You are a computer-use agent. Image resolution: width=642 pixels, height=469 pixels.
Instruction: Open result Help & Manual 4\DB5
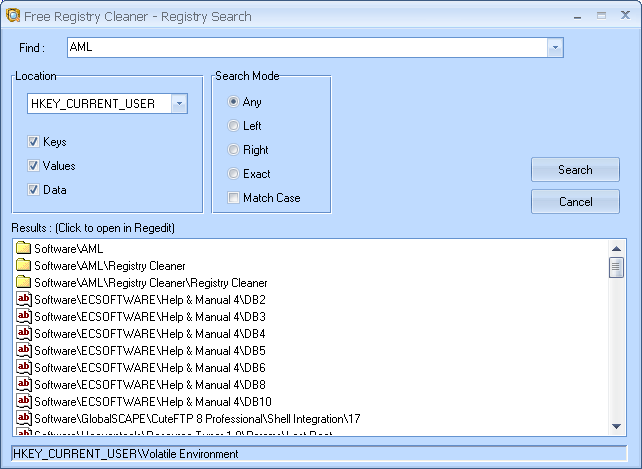(x=150, y=351)
